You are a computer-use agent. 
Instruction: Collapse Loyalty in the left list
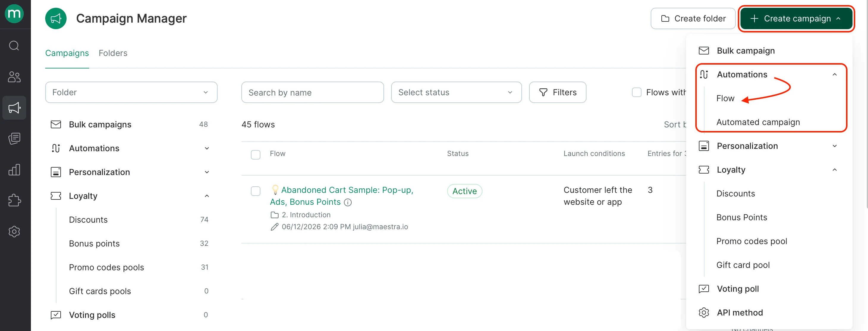pyautogui.click(x=207, y=196)
